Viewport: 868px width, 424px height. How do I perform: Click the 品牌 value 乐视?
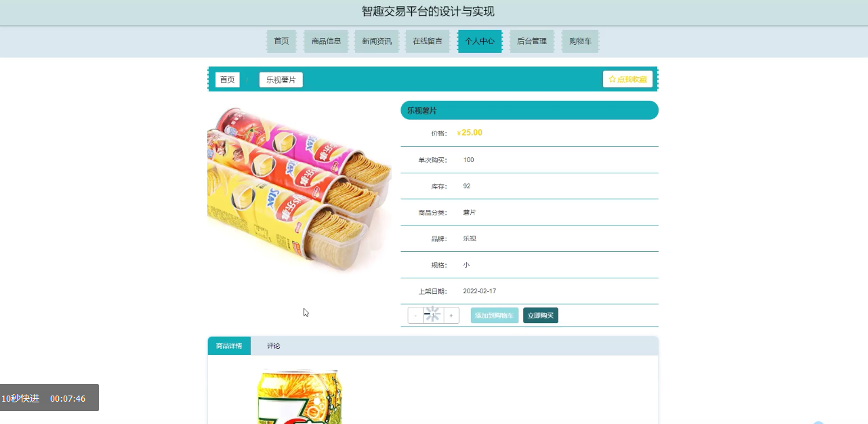(470, 239)
